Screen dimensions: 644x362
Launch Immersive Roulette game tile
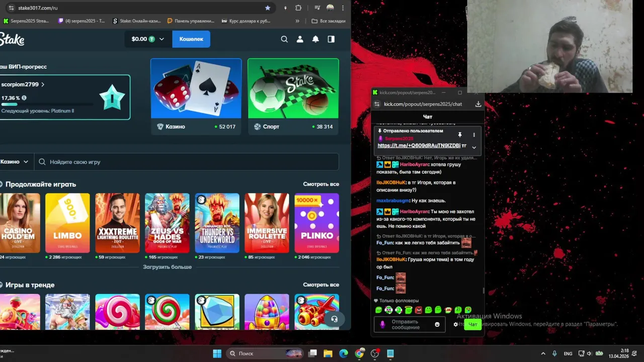pyautogui.click(x=267, y=223)
